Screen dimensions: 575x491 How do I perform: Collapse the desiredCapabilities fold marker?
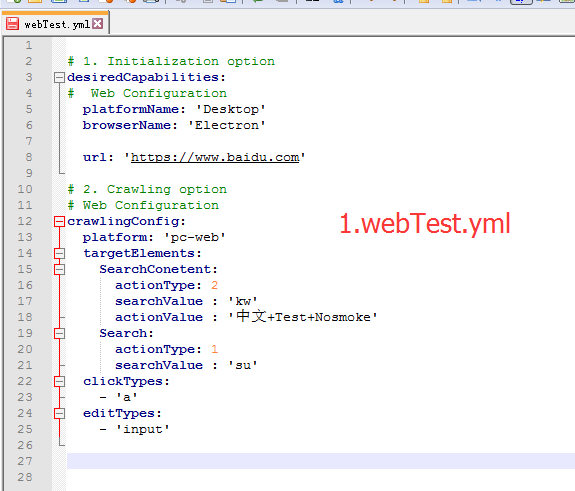pos(59,77)
